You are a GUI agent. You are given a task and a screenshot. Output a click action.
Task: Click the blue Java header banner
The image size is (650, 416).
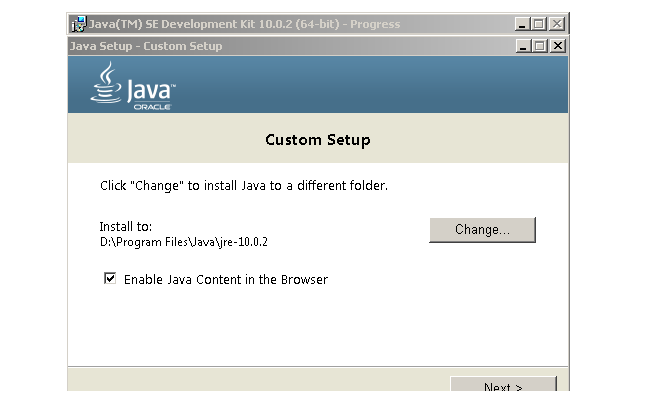pyautogui.click(x=318, y=85)
